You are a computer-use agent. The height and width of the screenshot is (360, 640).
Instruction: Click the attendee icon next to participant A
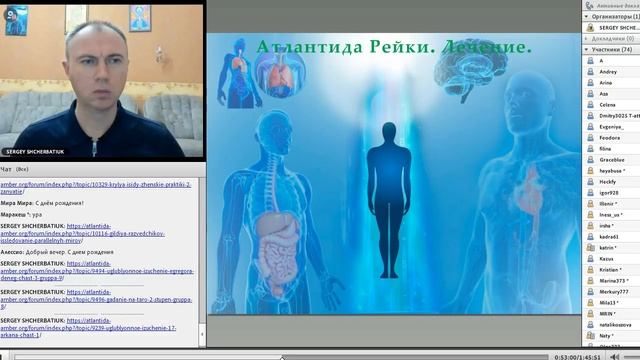click(x=590, y=61)
